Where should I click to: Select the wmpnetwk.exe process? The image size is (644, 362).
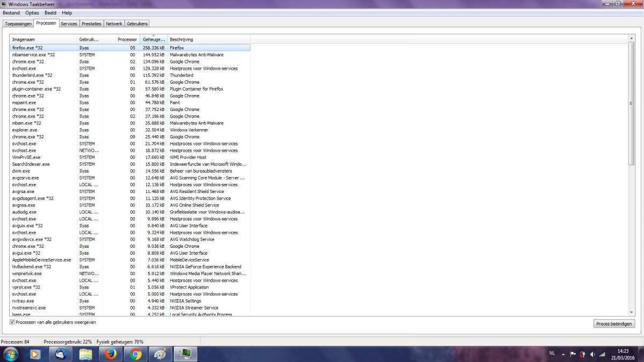point(130,274)
